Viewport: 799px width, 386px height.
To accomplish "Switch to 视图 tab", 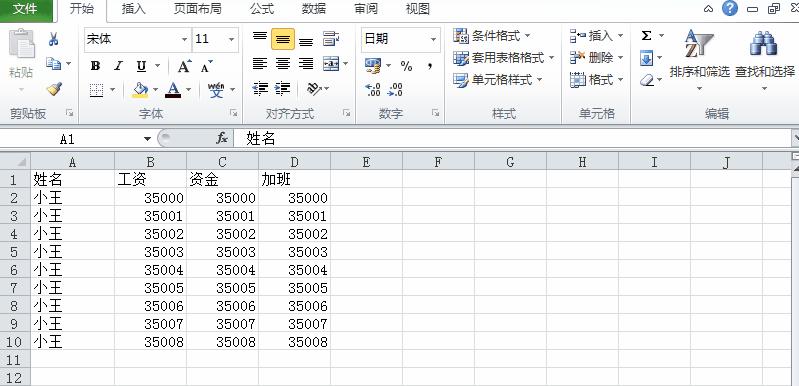I will click(x=418, y=9).
